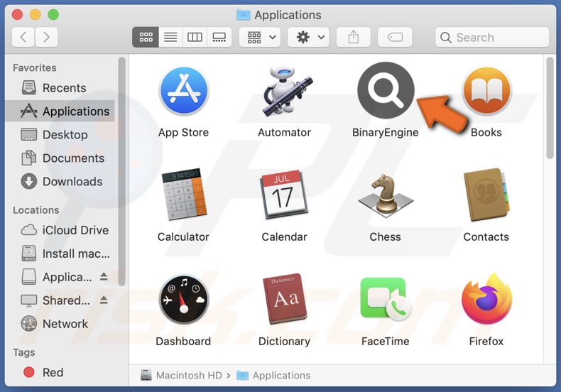Open the gear Action menu
The height and width of the screenshot is (392, 561).
click(309, 37)
